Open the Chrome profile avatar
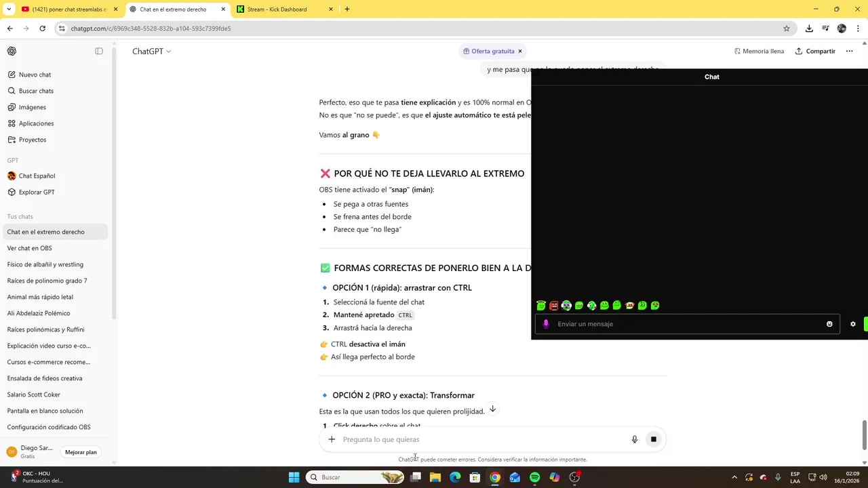This screenshot has height=488, width=868. click(842, 28)
